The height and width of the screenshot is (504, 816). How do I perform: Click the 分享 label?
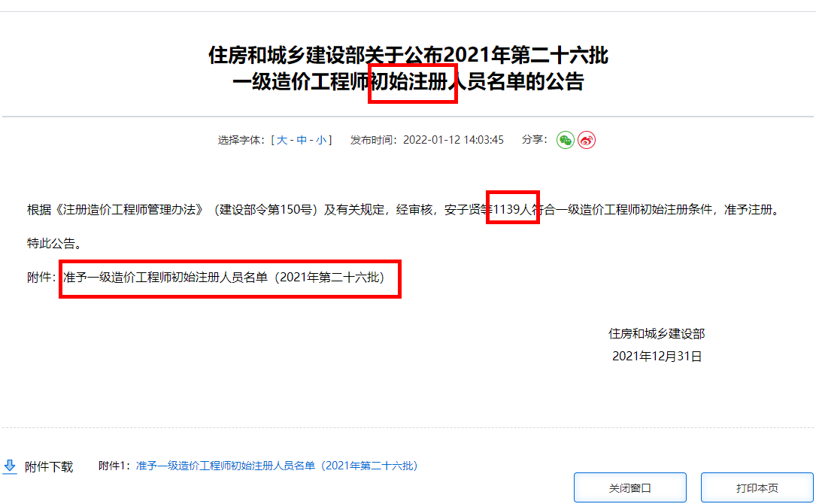tap(534, 140)
